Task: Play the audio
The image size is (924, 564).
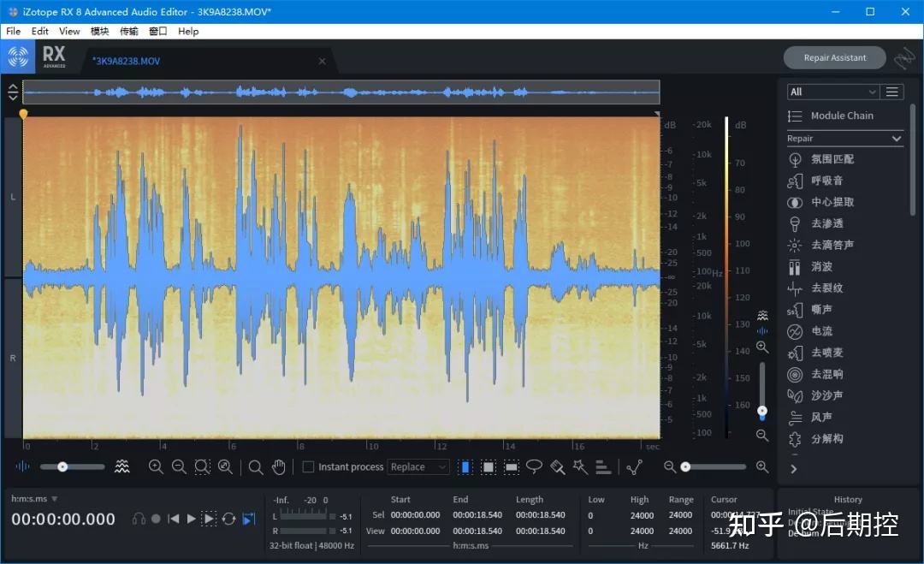Action: coord(191,519)
